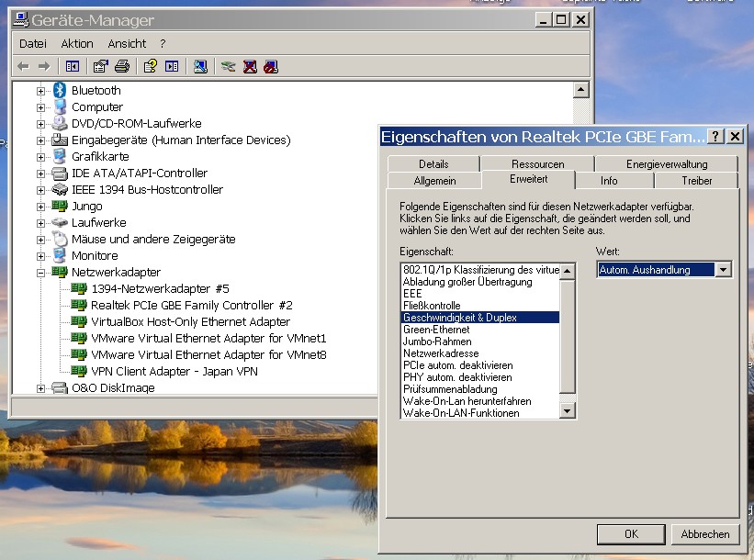Click the printer icon in toolbar

[122, 66]
